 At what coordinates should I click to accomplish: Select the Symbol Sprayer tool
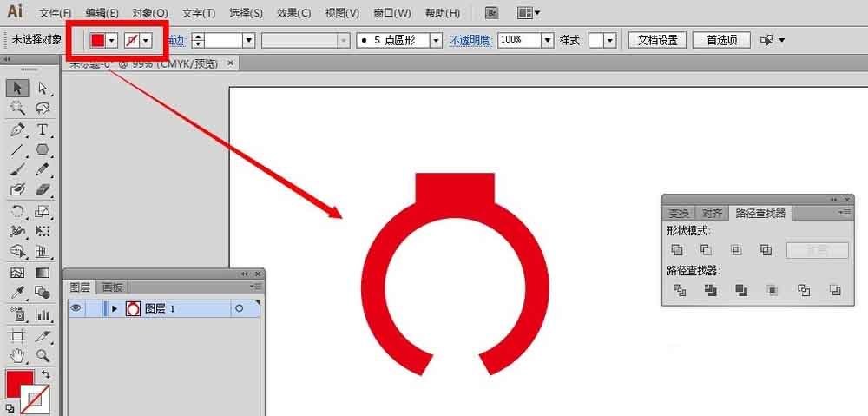point(17,314)
